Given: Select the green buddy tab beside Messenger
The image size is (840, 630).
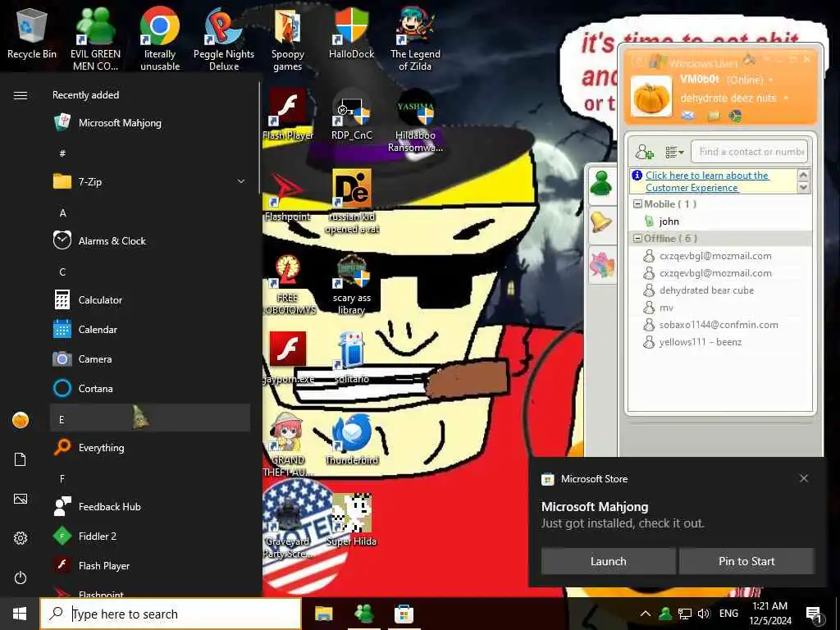Looking at the screenshot, I should point(601,185).
